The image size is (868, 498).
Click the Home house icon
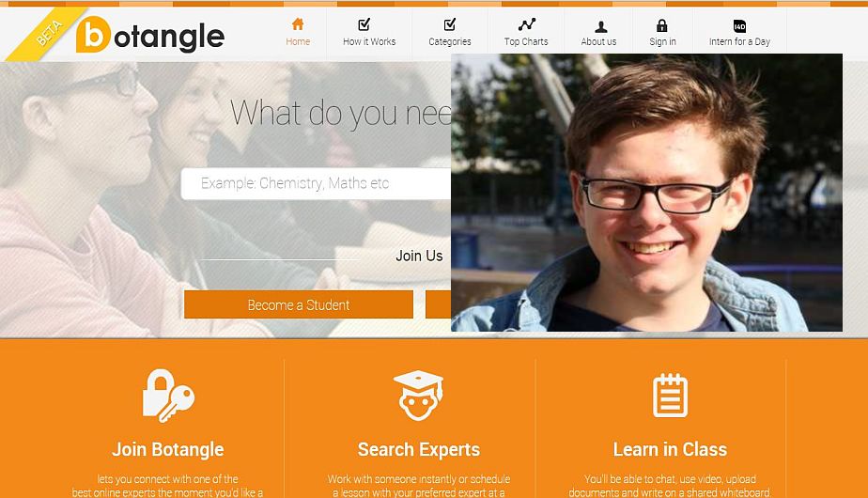click(298, 23)
